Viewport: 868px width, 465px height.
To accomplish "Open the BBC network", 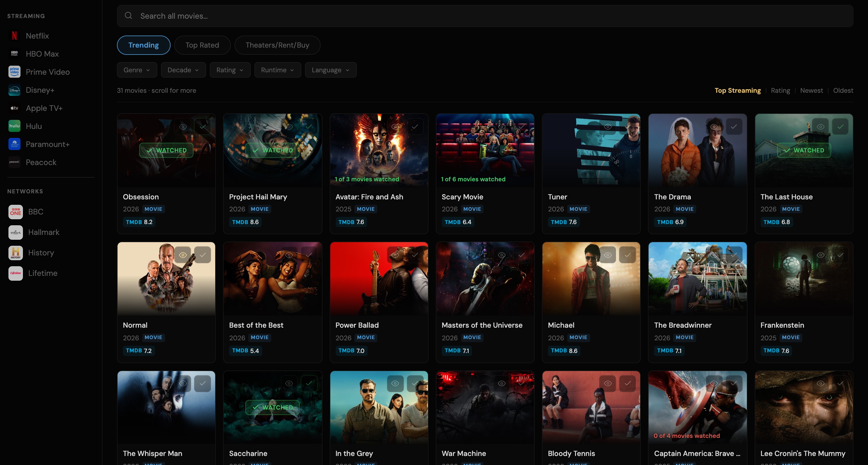I will pos(26,212).
